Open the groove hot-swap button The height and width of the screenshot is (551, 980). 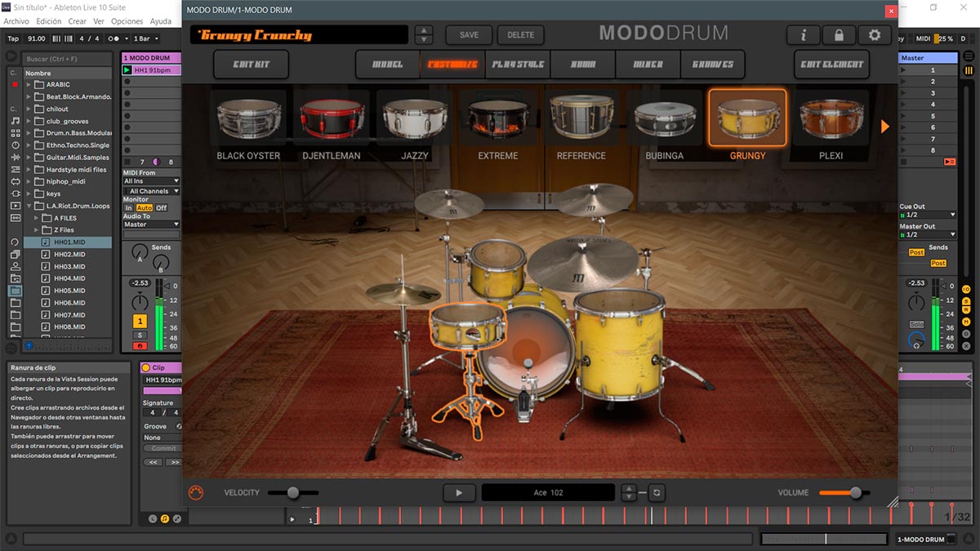pyautogui.click(x=178, y=426)
